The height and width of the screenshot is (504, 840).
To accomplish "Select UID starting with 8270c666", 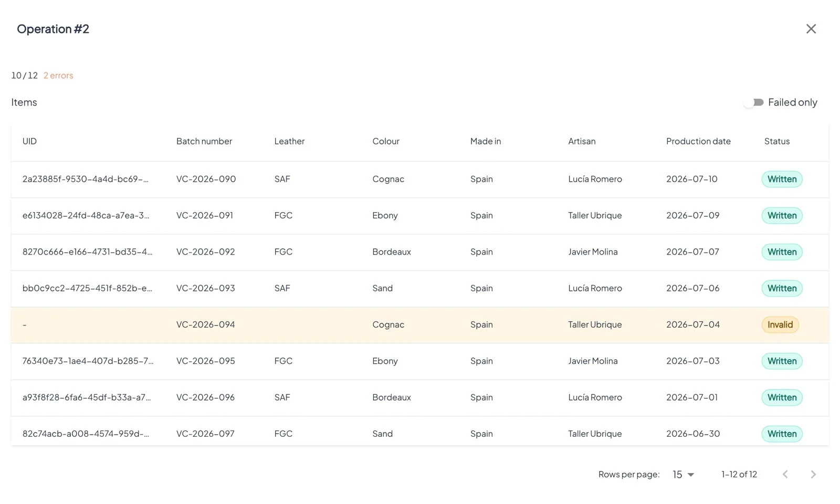I will (x=87, y=252).
